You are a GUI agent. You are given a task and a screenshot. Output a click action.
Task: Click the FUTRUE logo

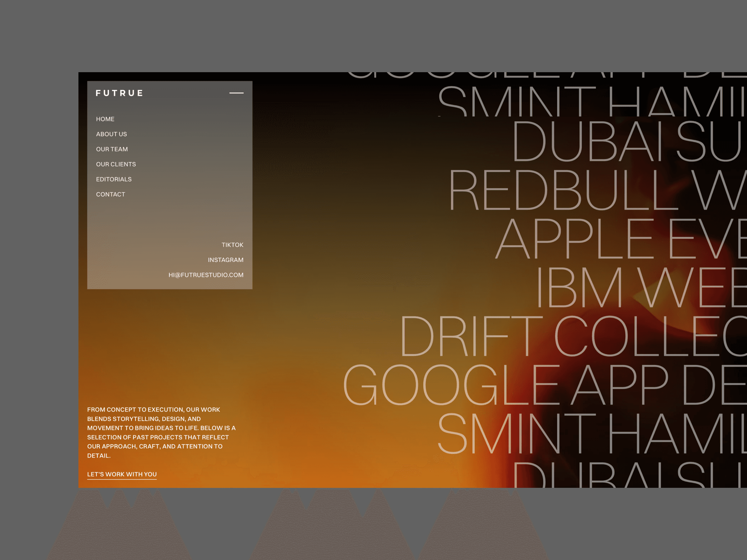[x=120, y=93]
